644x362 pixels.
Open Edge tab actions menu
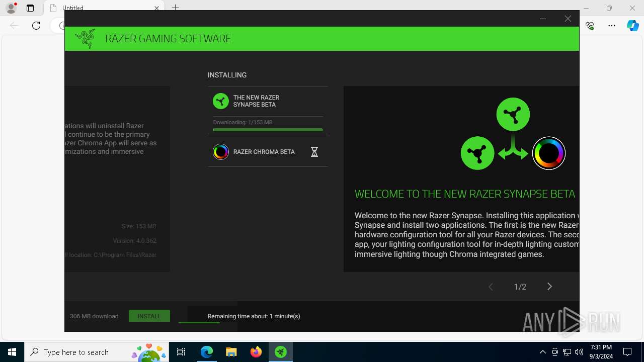tap(30, 8)
